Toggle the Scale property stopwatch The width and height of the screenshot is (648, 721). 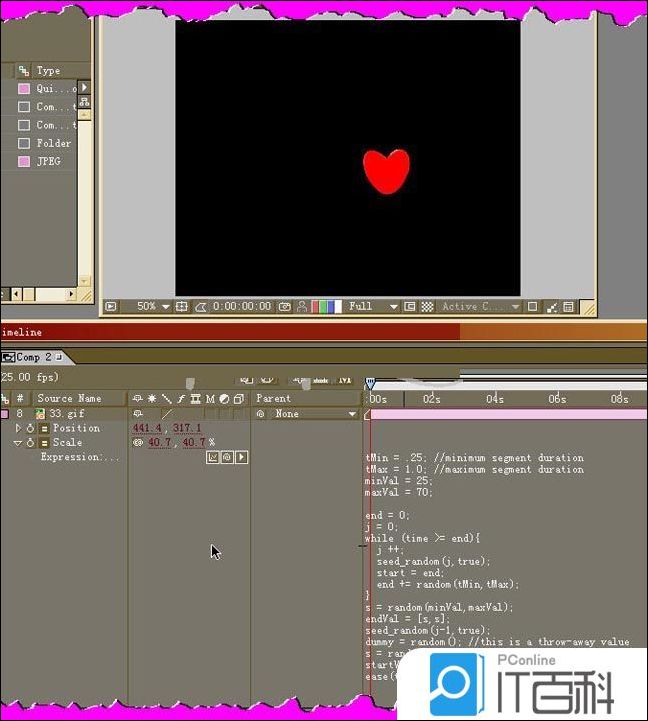point(30,443)
